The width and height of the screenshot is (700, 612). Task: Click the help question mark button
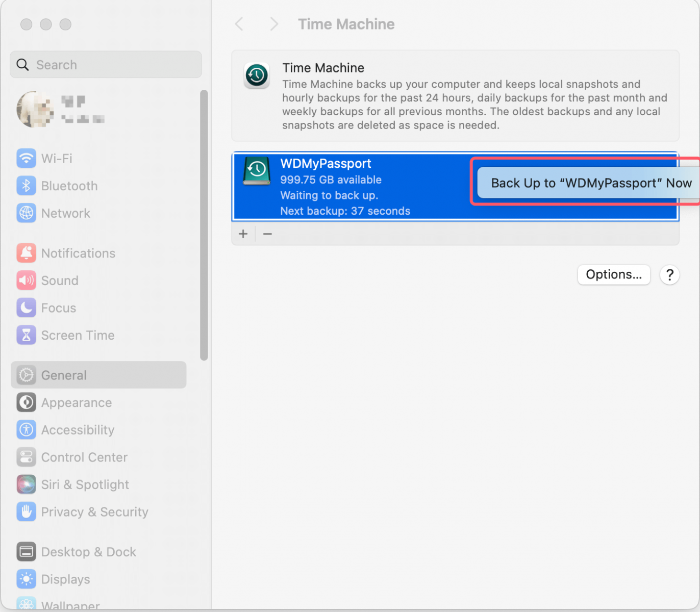669,274
